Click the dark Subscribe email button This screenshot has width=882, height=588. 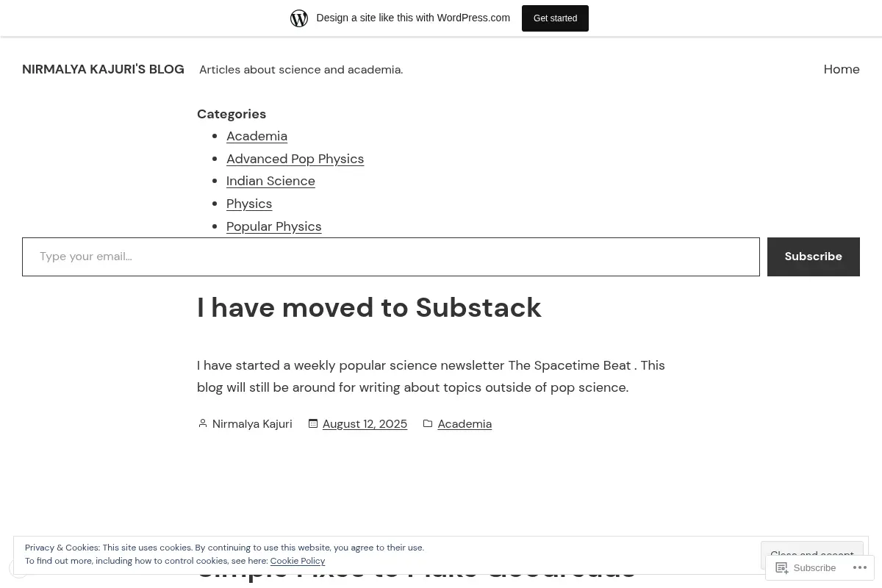pos(813,257)
